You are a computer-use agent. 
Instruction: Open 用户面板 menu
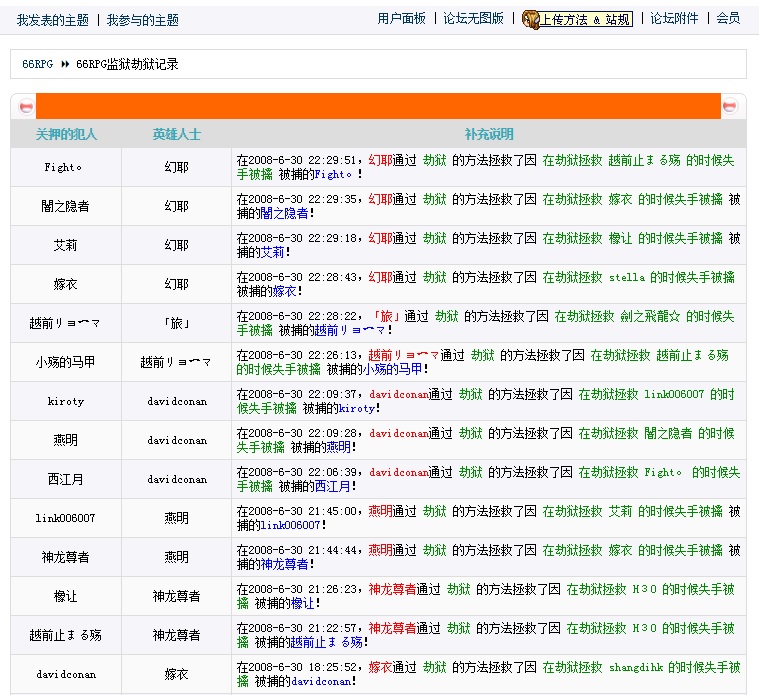tap(402, 18)
